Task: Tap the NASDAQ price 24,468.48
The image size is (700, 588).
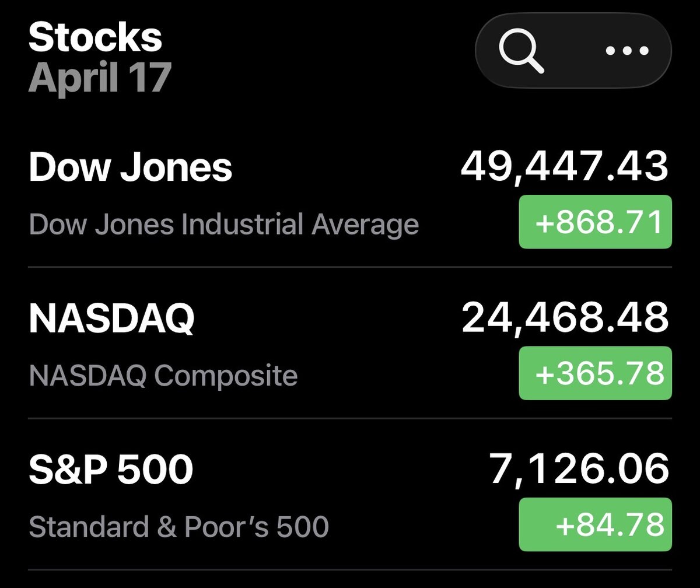Action: pos(564,318)
